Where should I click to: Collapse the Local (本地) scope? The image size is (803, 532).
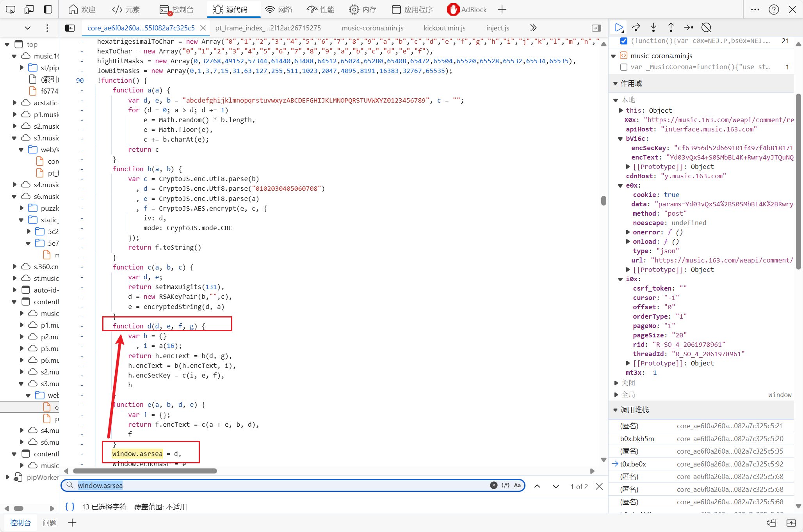[x=616, y=100]
